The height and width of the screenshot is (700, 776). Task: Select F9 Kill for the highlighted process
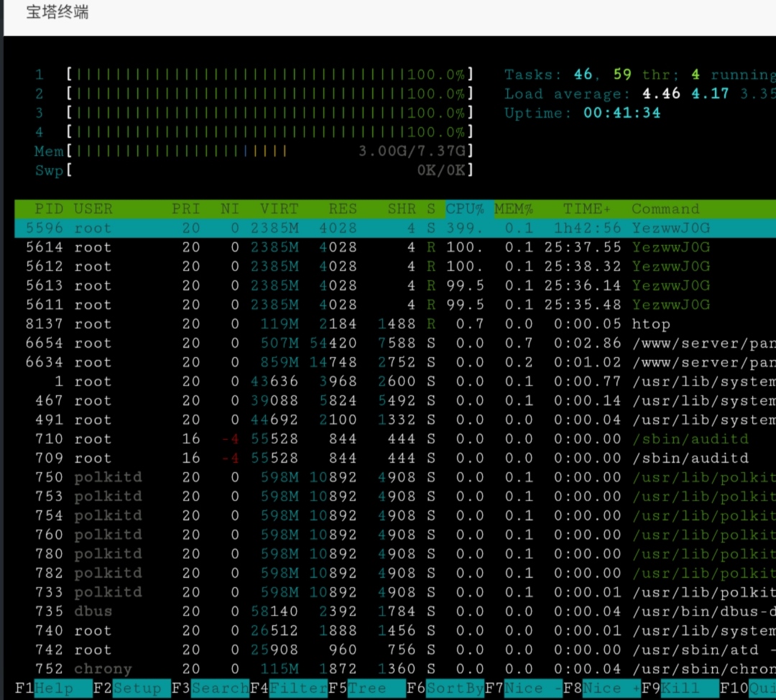[680, 688]
